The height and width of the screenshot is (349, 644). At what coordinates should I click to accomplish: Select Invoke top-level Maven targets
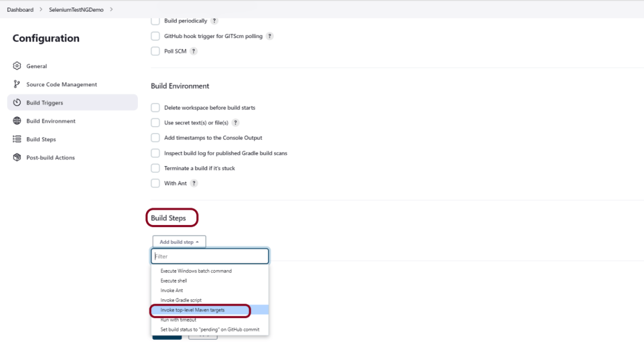point(193,310)
